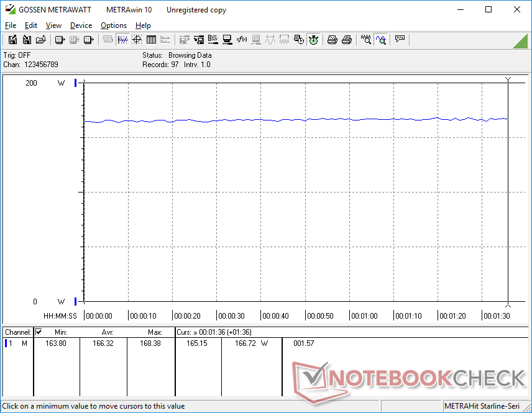Click the speech bubble comment icon
Viewport: 532px width, 413px height.
[x=400, y=40]
